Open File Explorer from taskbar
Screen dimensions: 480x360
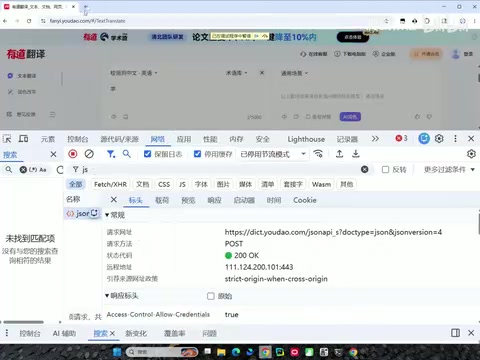[221, 352]
